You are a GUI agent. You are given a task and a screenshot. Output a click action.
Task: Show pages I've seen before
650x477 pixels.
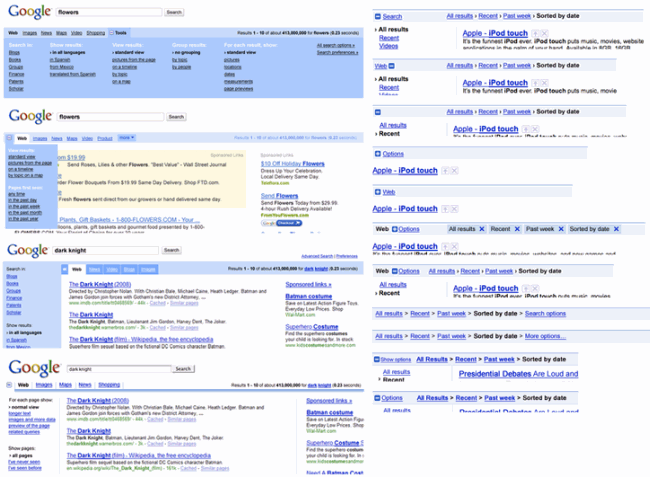point(25,468)
